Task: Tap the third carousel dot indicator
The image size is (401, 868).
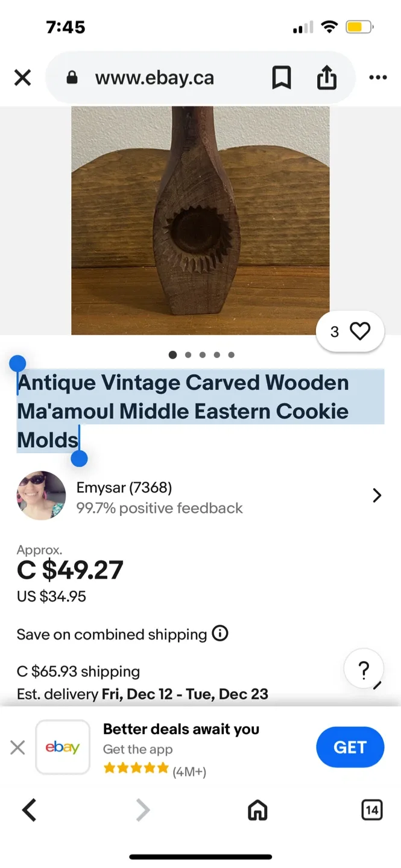Action: click(202, 355)
